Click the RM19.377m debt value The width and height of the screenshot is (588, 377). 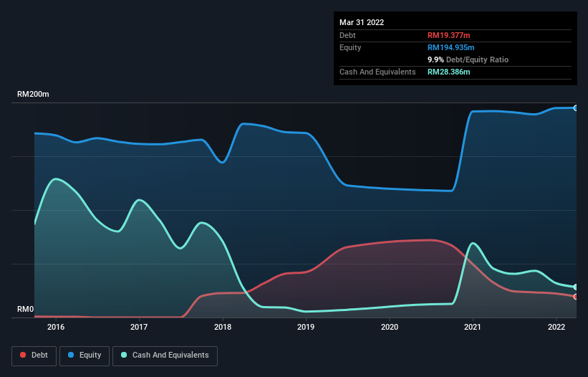(448, 35)
